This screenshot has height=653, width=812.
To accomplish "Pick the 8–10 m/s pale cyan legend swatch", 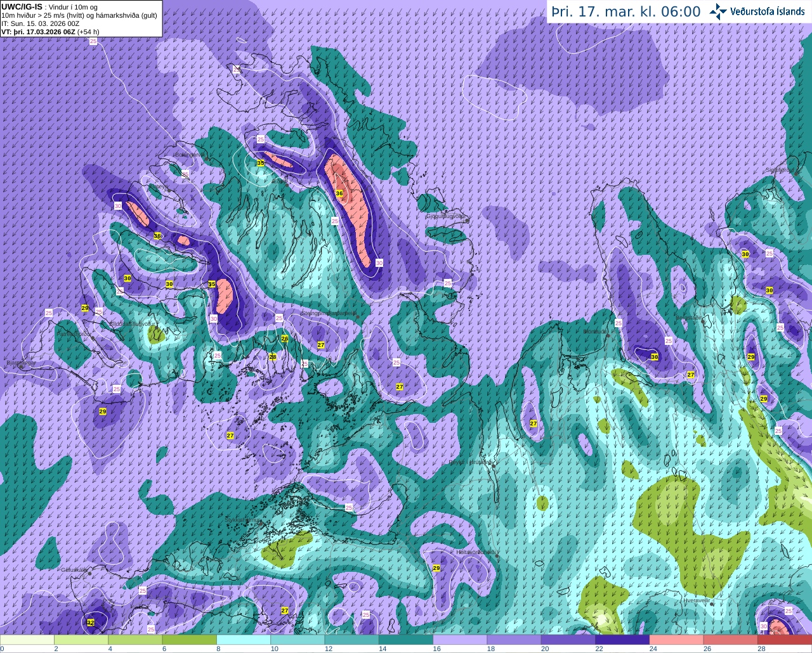I will pos(244,640).
